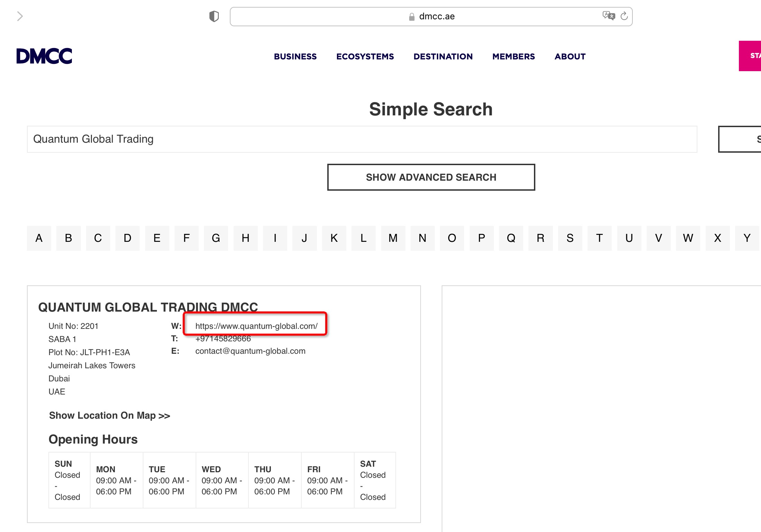Viewport: 761px width, 532px height.
Task: Click the browser forward arrow
Action: click(20, 16)
